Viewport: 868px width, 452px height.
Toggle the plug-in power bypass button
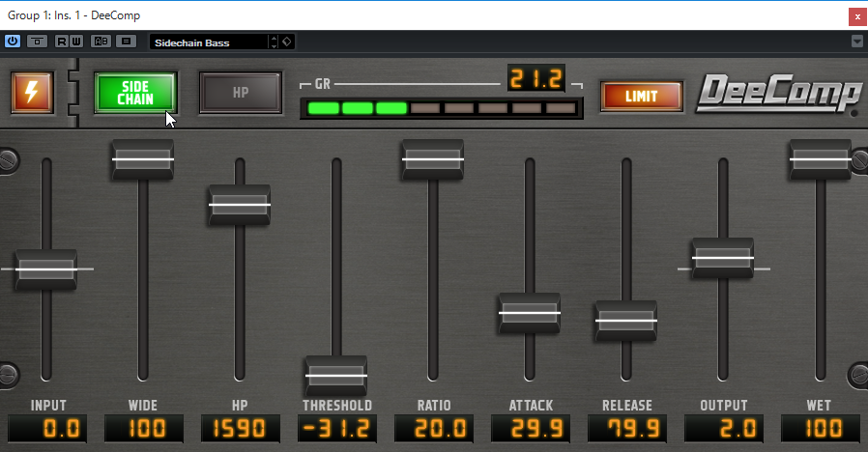(13, 42)
